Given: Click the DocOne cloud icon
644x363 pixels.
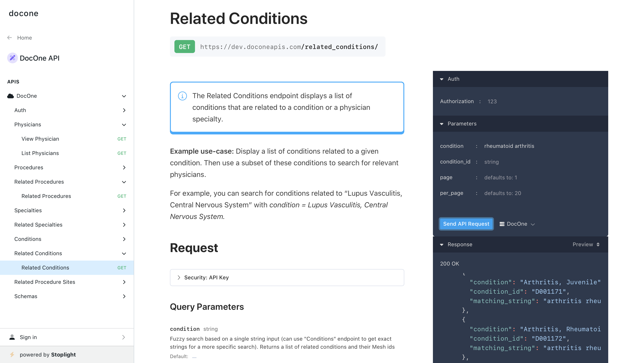Looking at the screenshot, I should click(x=11, y=96).
